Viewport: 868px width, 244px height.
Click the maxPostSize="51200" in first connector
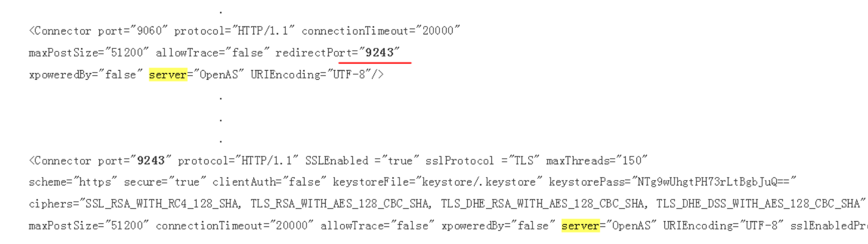[88, 53]
